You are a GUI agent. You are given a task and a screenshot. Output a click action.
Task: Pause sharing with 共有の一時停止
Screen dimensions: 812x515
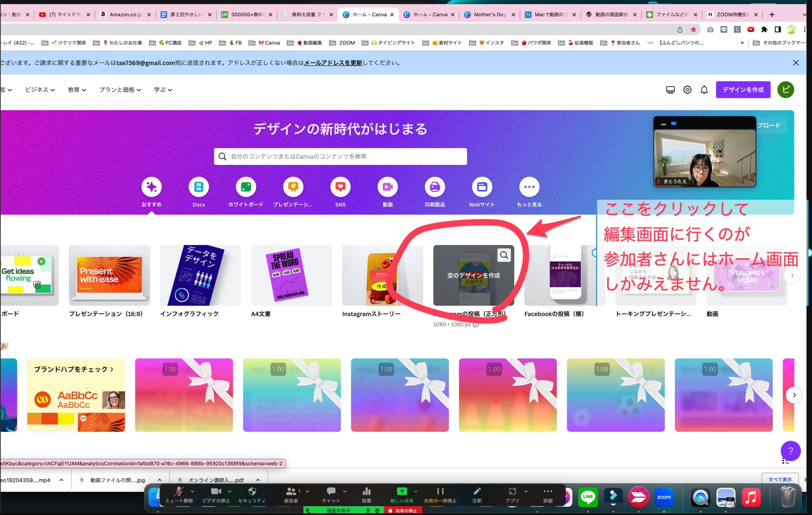440,494
